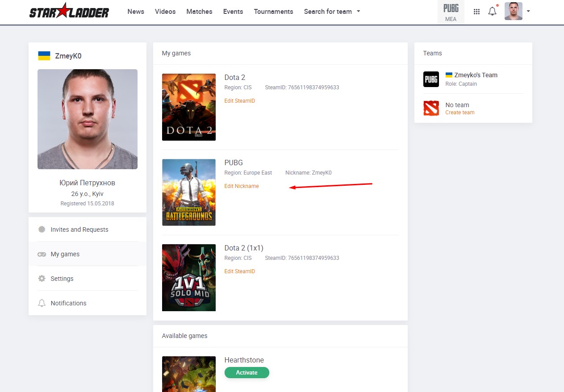Click the Settings gear icon in sidebar
The height and width of the screenshot is (392, 564).
tap(42, 279)
